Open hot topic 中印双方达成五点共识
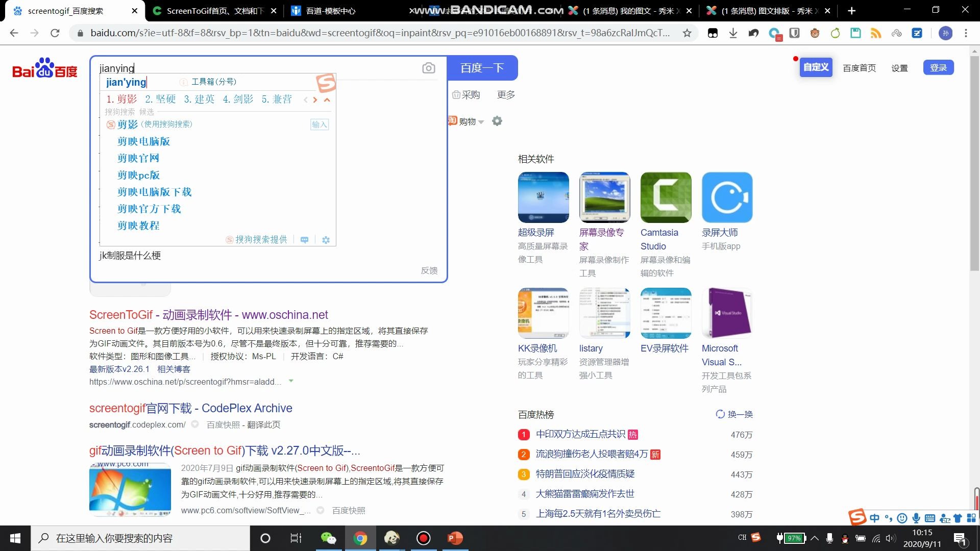Viewport: 980px width, 551px height. pos(580,434)
